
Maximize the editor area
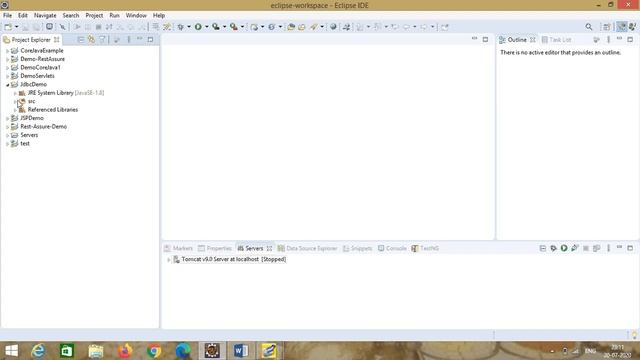[485, 39]
